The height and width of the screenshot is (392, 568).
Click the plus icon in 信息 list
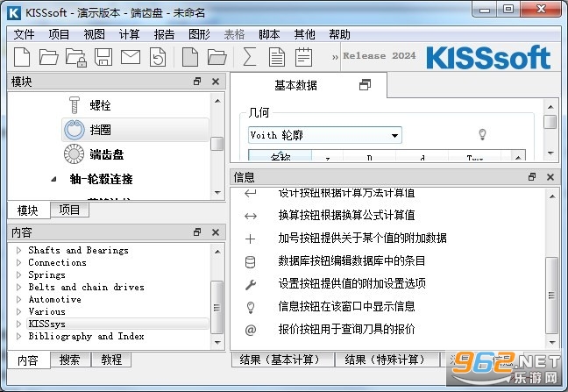click(x=251, y=239)
